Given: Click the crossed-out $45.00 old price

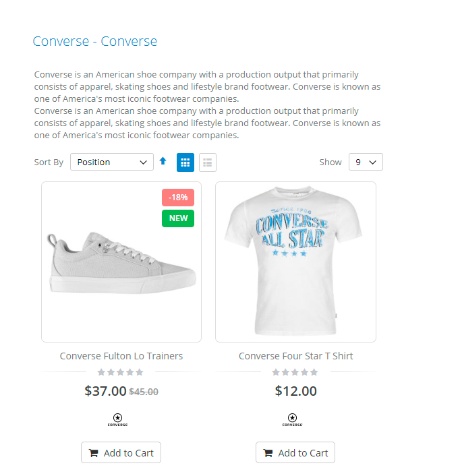Looking at the screenshot, I should [x=144, y=392].
